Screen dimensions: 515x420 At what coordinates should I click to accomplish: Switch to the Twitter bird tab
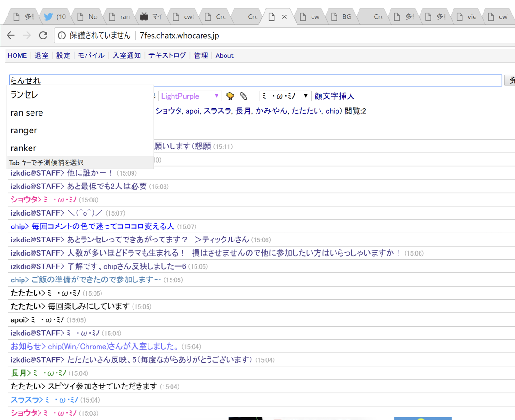click(x=55, y=17)
